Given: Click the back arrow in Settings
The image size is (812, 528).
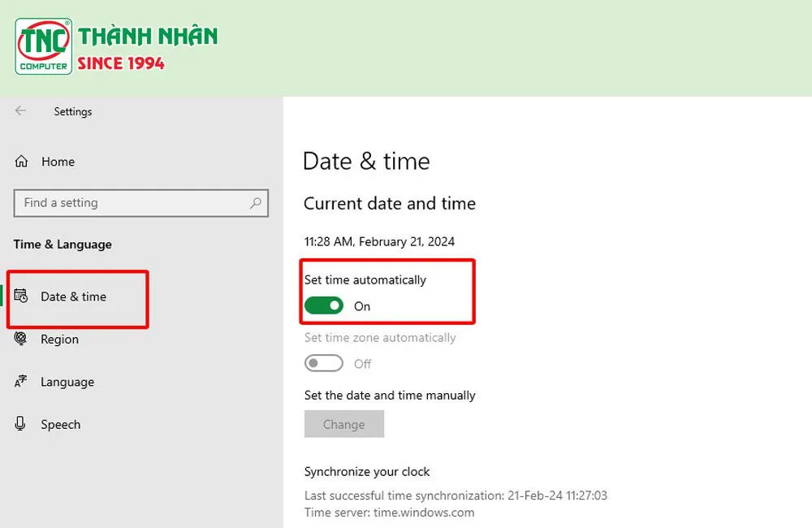Looking at the screenshot, I should tap(21, 111).
